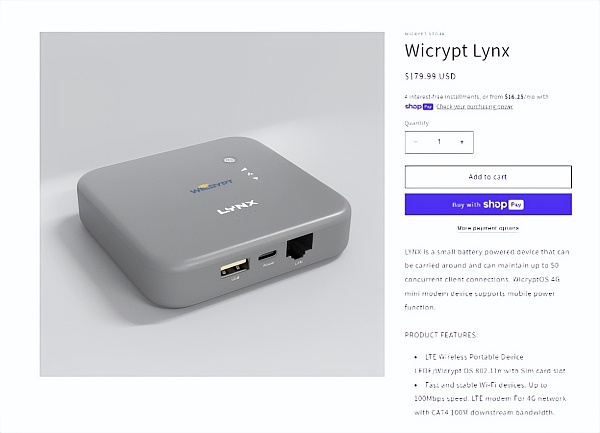600x433 pixels.
Task: Click the $179.99 USD price text
Action: (x=430, y=76)
